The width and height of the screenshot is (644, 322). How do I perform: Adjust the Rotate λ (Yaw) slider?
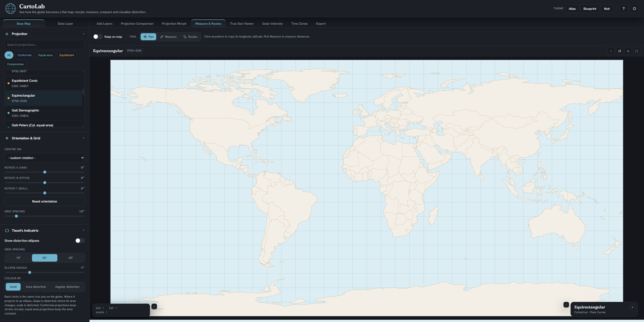[45, 172]
